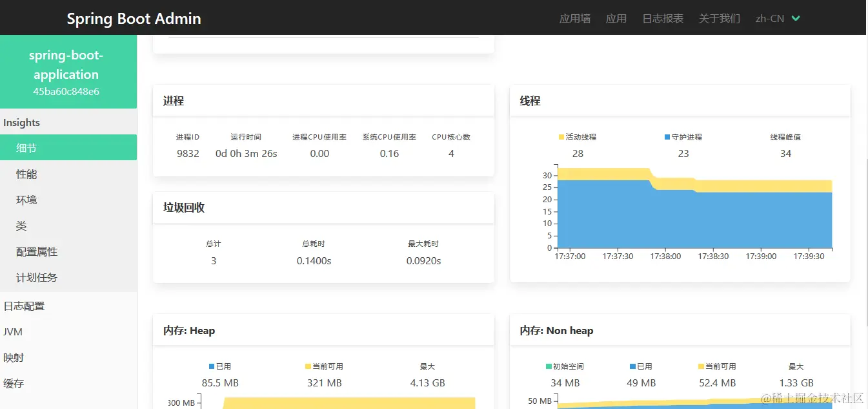Click the 内存: Heap panel title

point(189,331)
